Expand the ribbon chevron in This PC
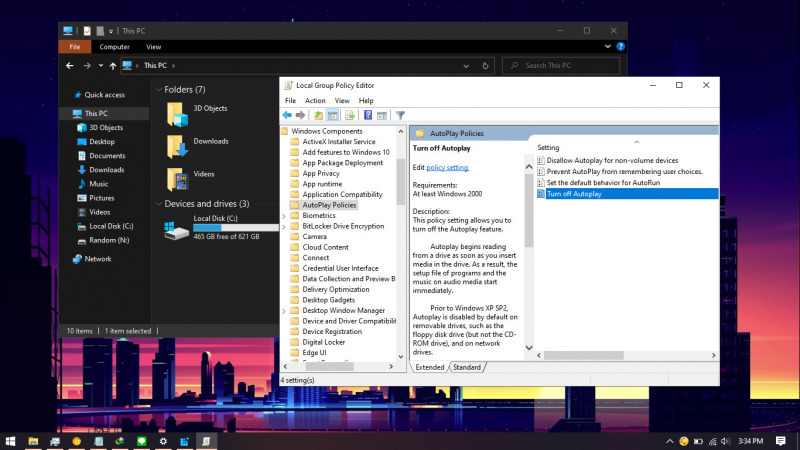The width and height of the screenshot is (800, 450). click(x=608, y=46)
